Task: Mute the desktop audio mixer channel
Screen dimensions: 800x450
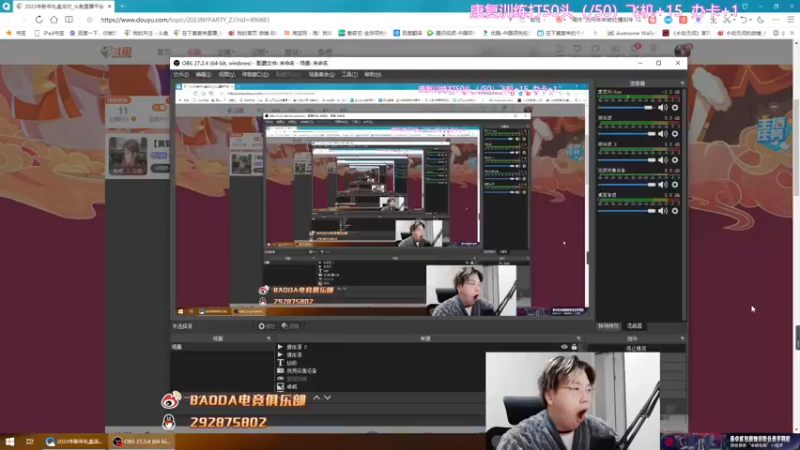Action: [662, 211]
